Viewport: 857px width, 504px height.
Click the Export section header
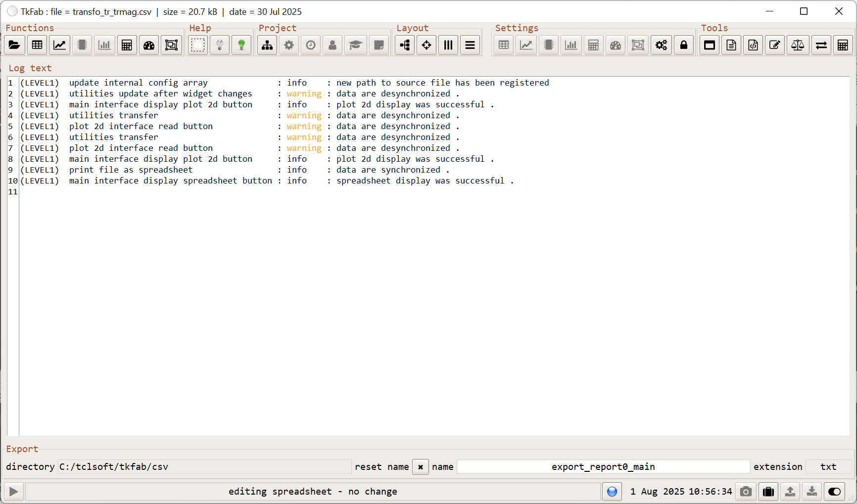tap(22, 449)
